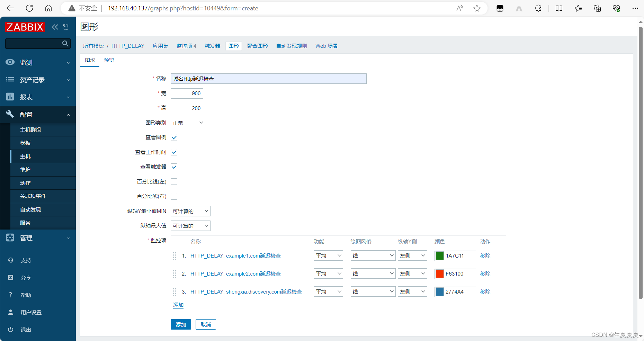Image resolution: width=644 pixels, height=341 pixels.
Task: Click the 退出 power icon
Action: pyautogui.click(x=10, y=330)
